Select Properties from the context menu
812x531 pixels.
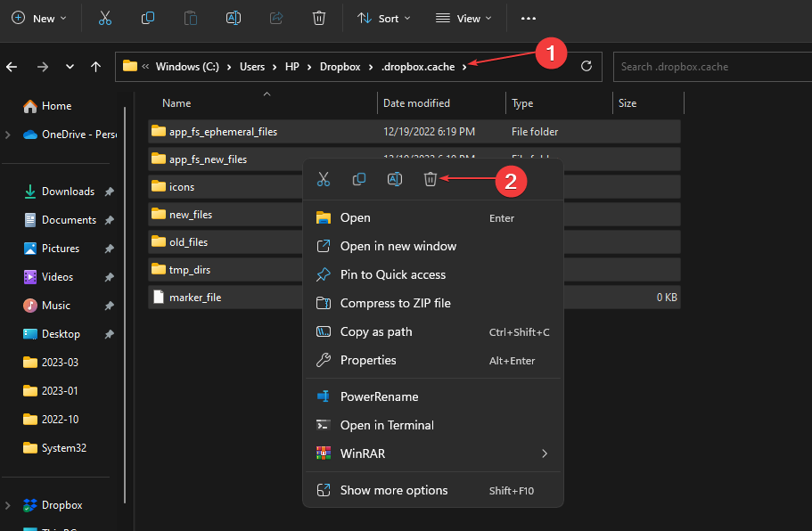coord(368,360)
